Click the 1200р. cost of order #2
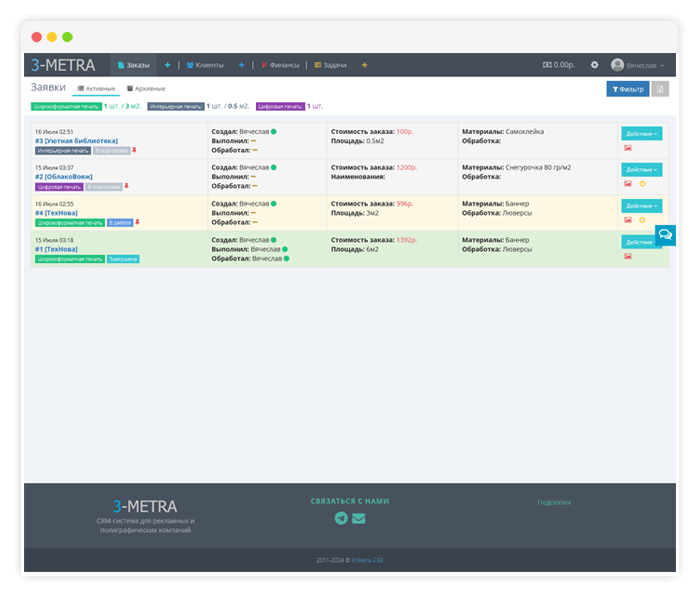700x600 pixels. pos(406,167)
